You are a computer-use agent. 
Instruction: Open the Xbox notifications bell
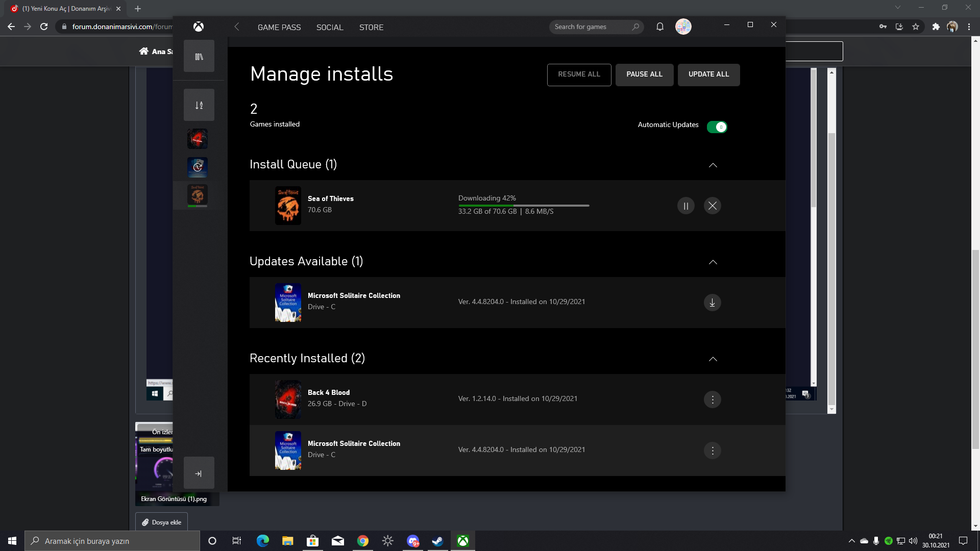click(x=659, y=27)
